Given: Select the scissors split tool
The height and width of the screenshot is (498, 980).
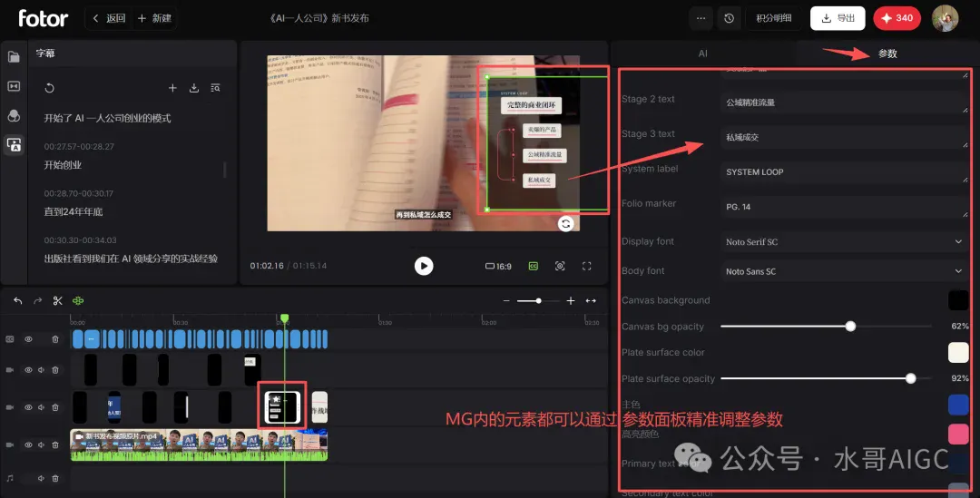Looking at the screenshot, I should click(57, 300).
